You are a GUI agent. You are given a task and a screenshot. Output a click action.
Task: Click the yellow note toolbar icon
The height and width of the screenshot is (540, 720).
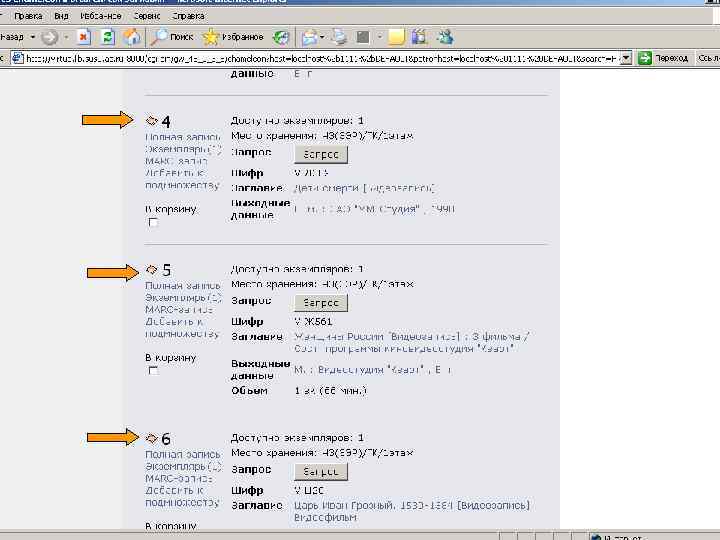click(x=396, y=37)
